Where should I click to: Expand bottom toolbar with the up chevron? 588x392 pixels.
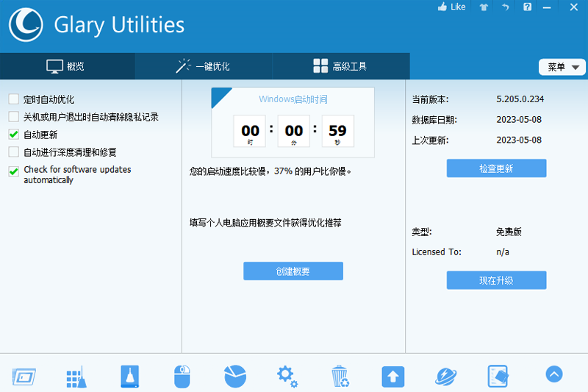point(554,374)
